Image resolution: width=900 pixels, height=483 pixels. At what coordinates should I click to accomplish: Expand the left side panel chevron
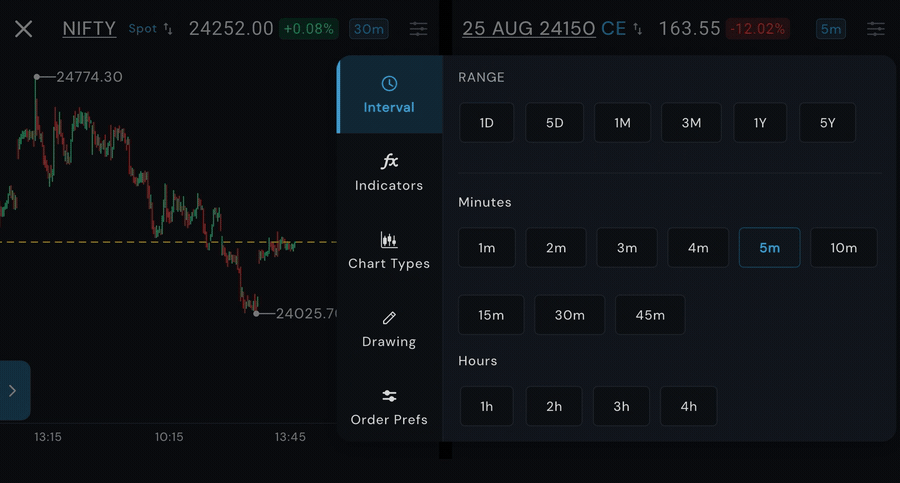[x=13, y=391]
